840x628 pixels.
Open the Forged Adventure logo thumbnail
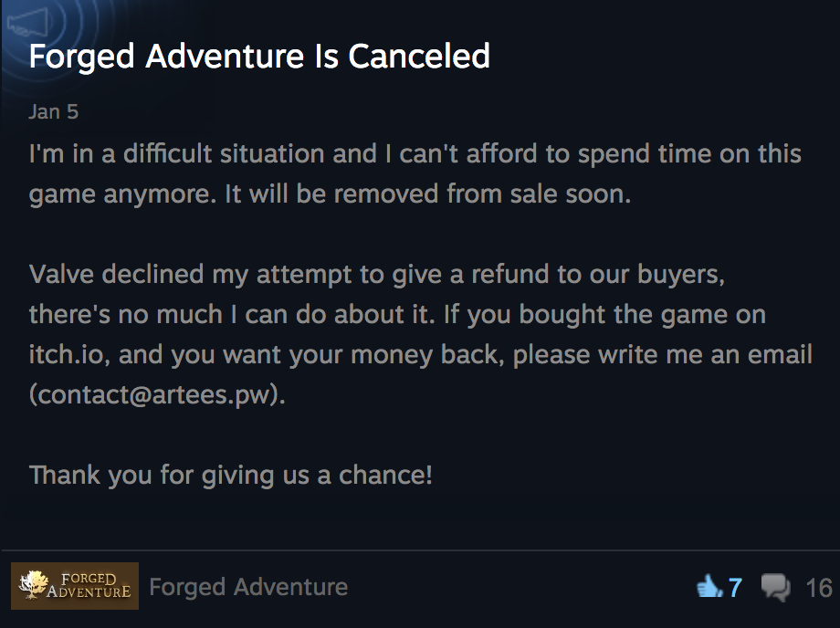[x=75, y=586]
